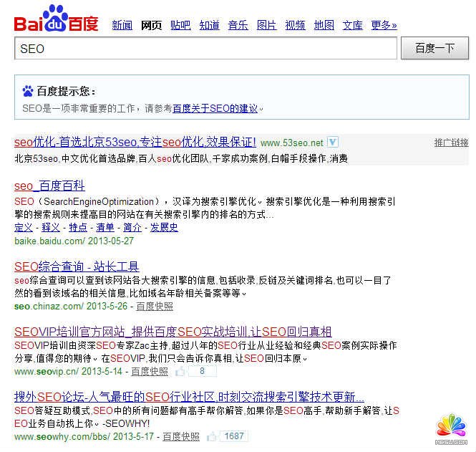The height and width of the screenshot is (452, 476).
Task: Jump to 发展史 section of the Baike entry
Action: pyautogui.click(x=164, y=227)
